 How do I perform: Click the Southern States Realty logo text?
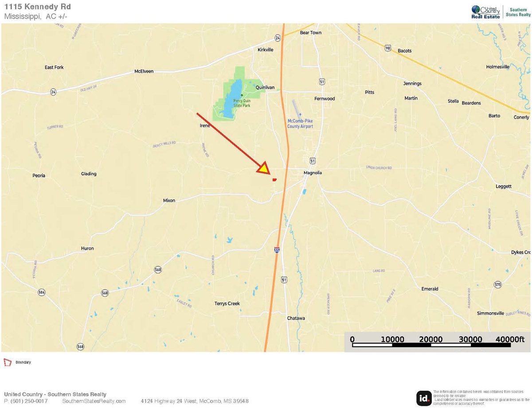point(518,12)
